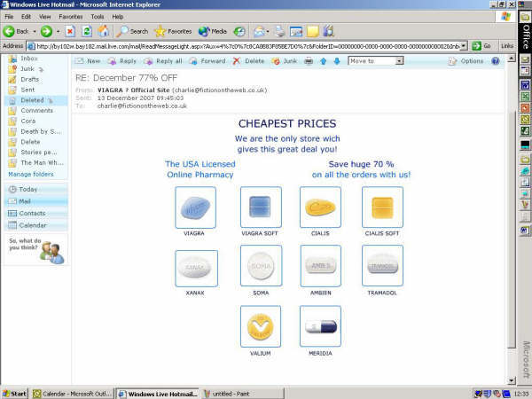Screen dimensions: 532x399
Task: Go to previous message with up arrow
Action: tap(323, 61)
